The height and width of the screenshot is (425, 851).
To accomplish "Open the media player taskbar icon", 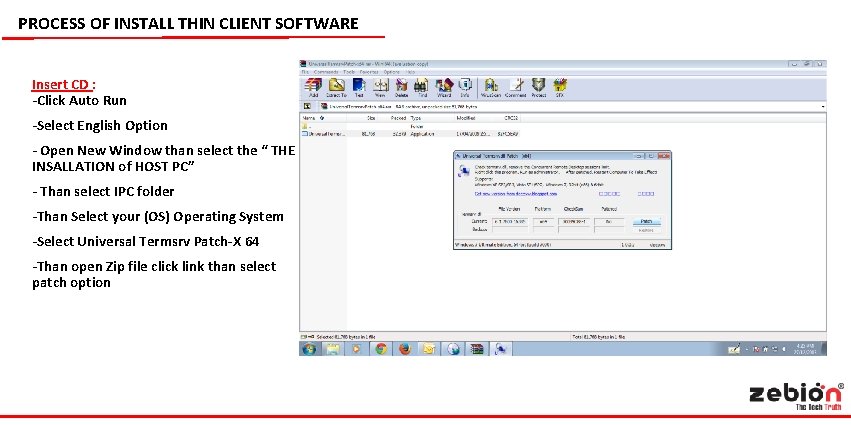I will click(x=356, y=349).
